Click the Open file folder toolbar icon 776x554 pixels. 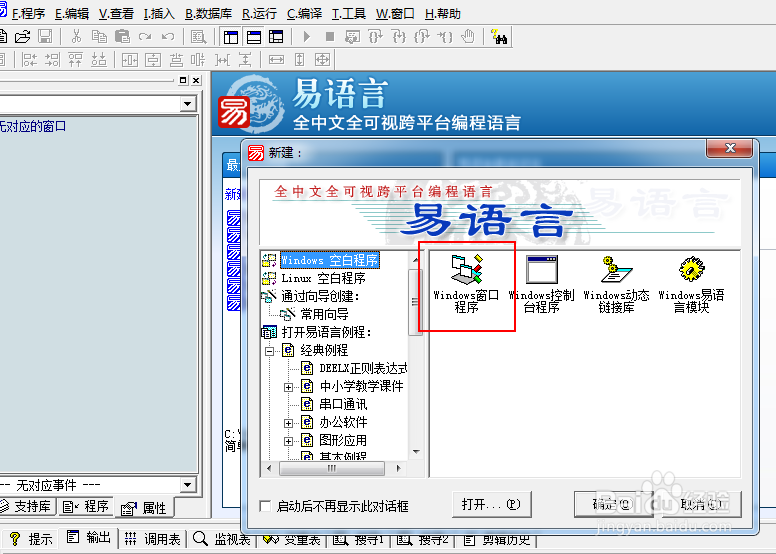[23, 37]
